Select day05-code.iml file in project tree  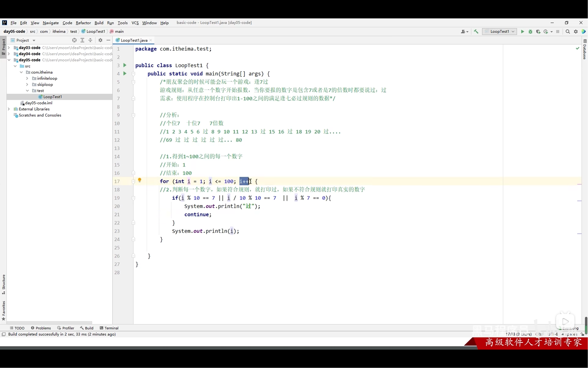38,103
